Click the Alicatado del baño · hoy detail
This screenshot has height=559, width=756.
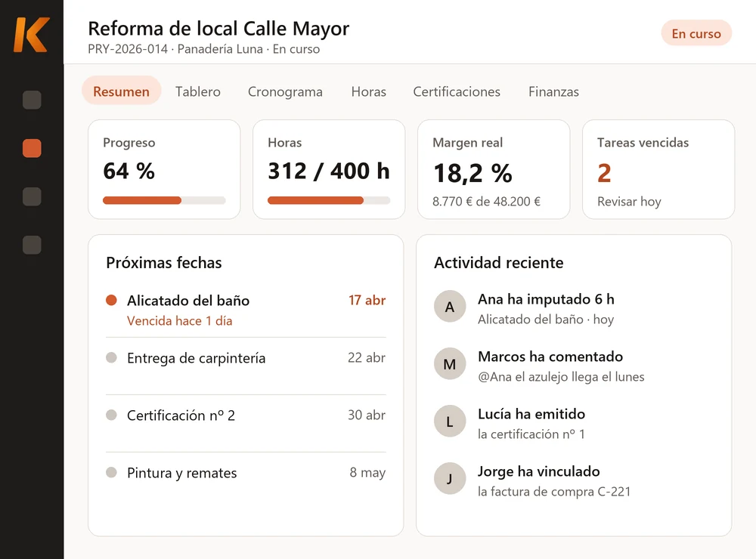pyautogui.click(x=546, y=320)
